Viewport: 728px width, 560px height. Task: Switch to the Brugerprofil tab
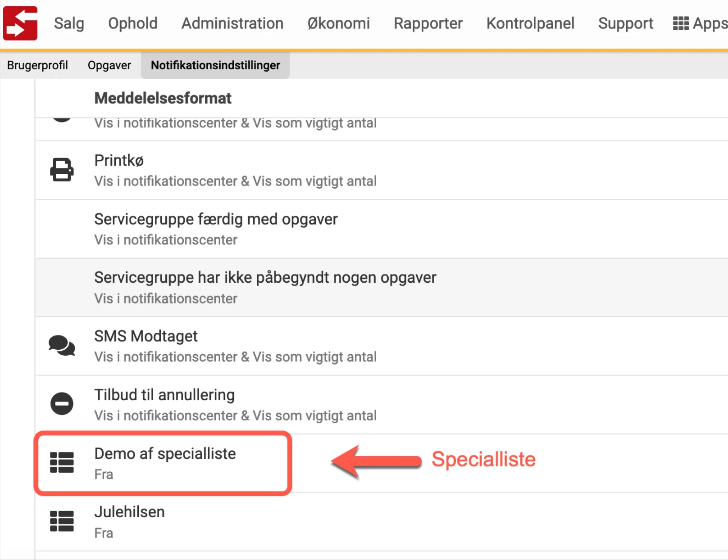37,65
